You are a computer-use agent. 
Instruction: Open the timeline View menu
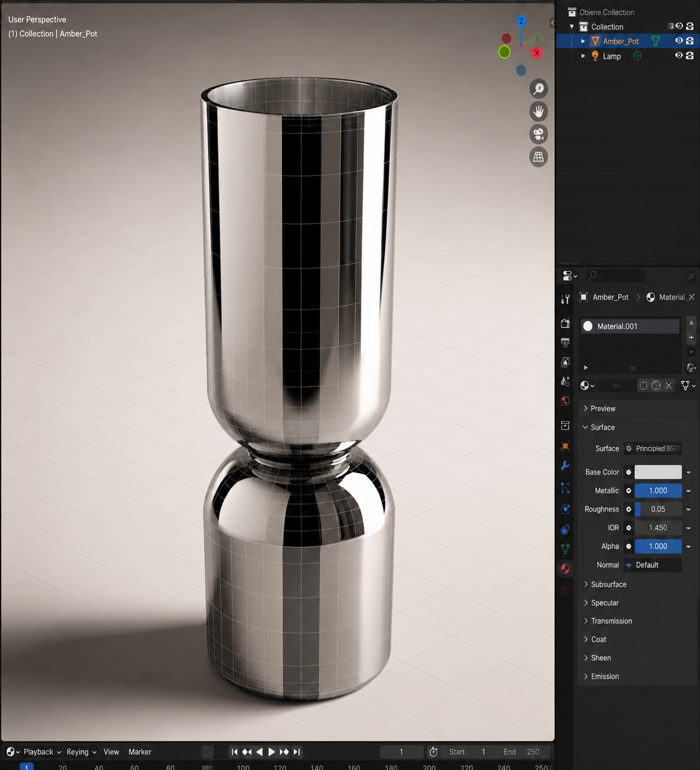111,752
